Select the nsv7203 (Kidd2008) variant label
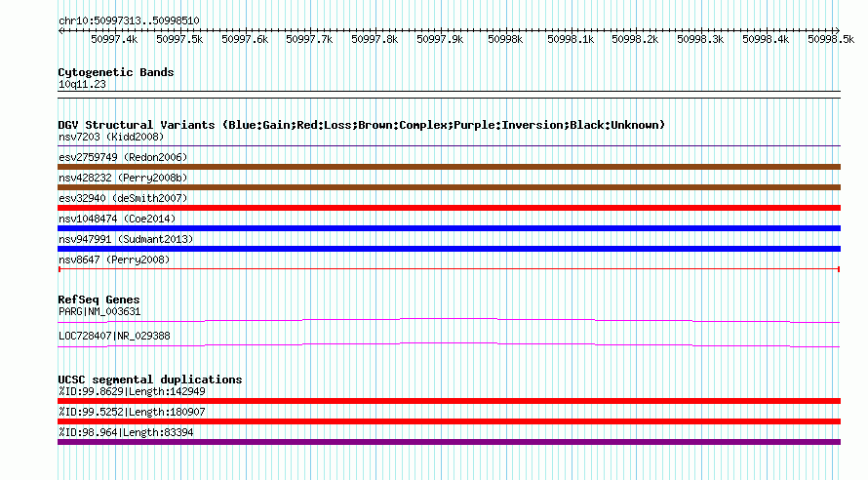868x480 pixels. (x=111, y=137)
